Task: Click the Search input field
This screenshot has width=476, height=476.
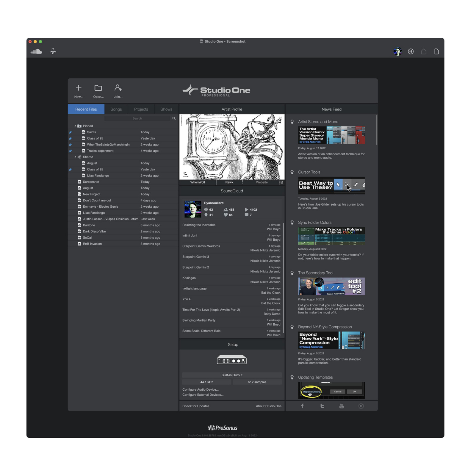Action: click(137, 118)
